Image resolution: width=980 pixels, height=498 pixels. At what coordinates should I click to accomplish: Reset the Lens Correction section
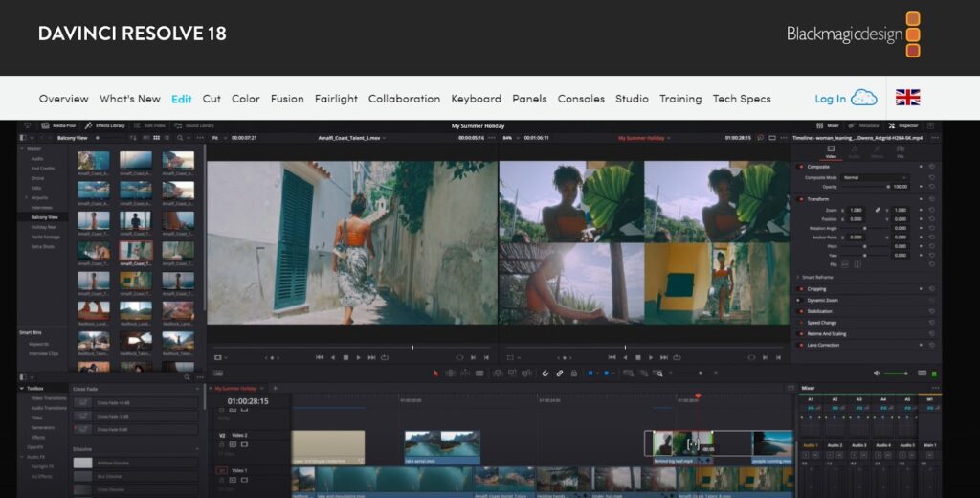[931, 345]
